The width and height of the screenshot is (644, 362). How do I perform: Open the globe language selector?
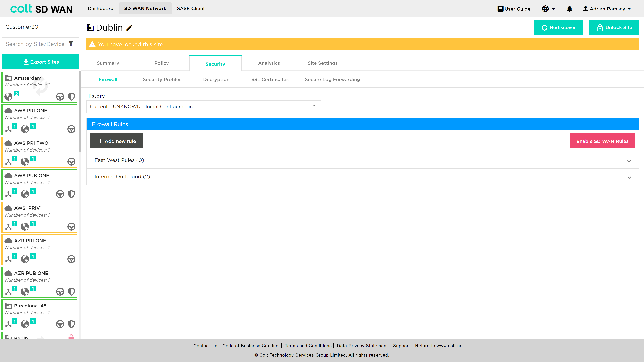548,9
